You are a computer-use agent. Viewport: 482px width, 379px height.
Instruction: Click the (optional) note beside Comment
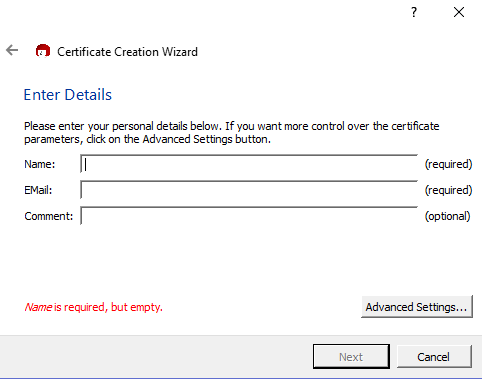point(447,216)
